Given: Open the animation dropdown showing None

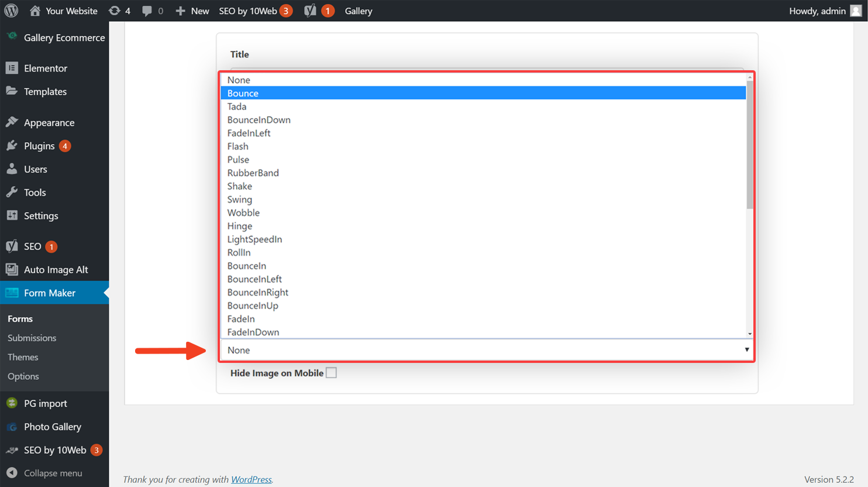Looking at the screenshot, I should [487, 350].
